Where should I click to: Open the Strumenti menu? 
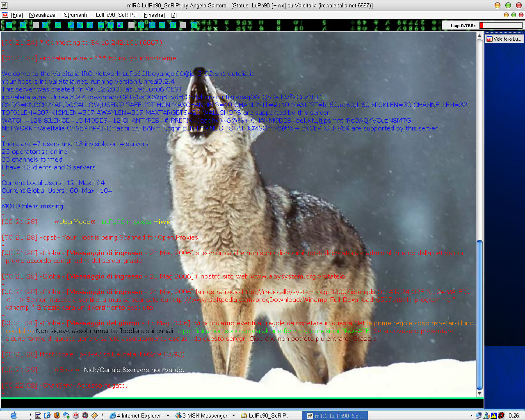coord(75,15)
